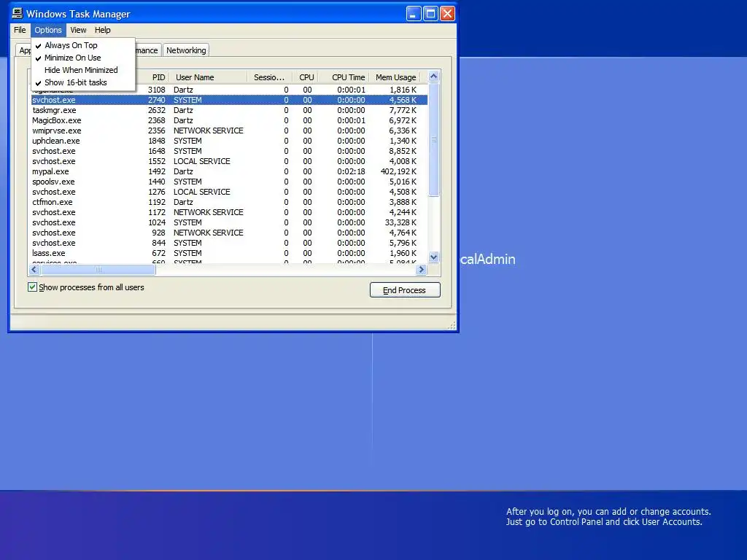Open the File menu
The width and height of the screenshot is (747, 560).
pos(20,30)
